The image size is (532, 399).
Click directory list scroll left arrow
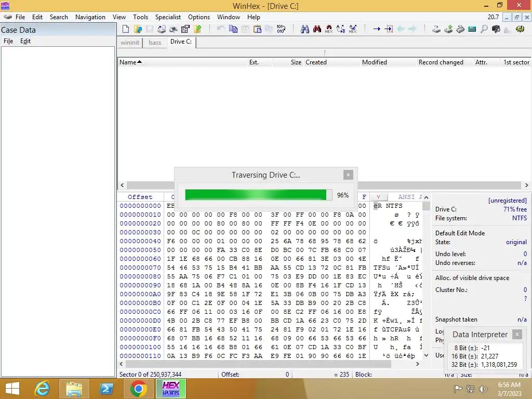122,185
